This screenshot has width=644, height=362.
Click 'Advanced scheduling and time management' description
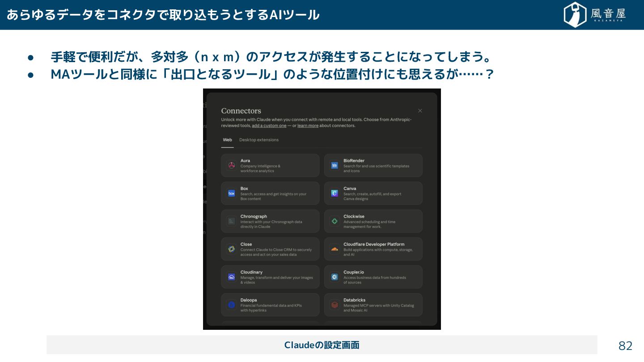coord(369,224)
